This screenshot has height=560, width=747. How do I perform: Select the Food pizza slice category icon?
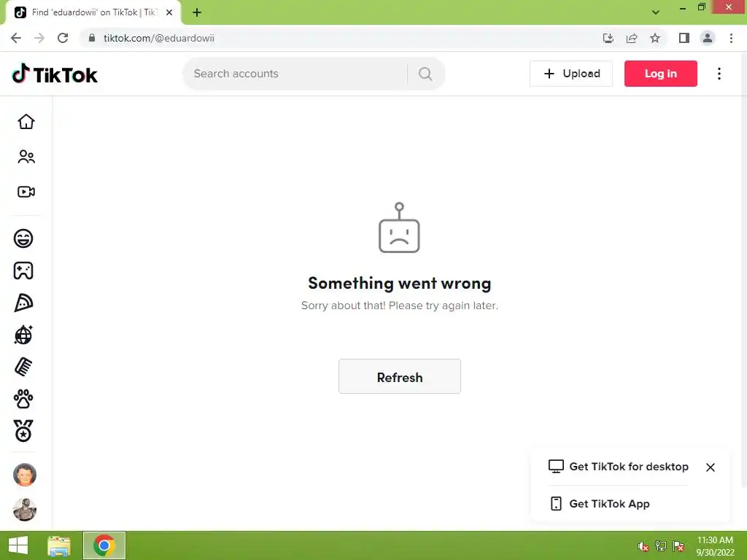(x=23, y=303)
